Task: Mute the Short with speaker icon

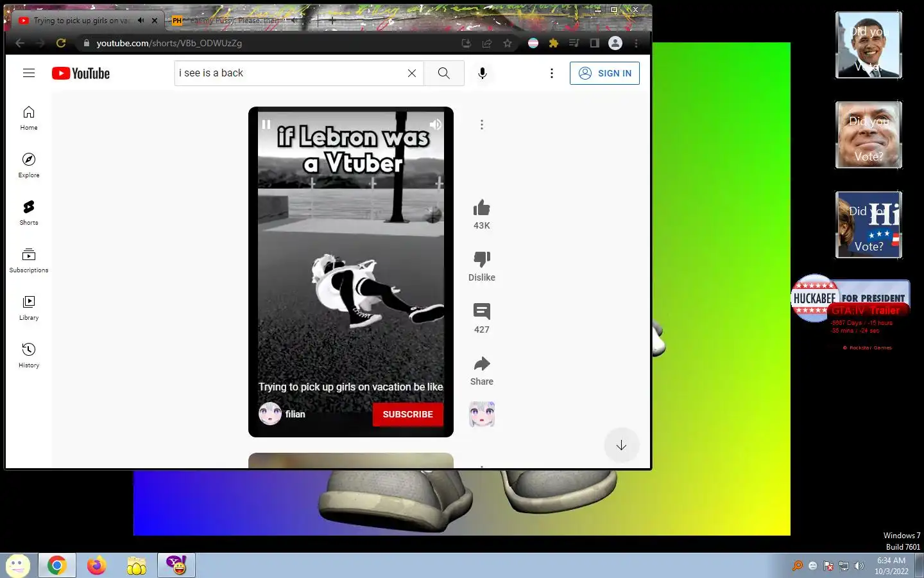Action: tap(436, 125)
